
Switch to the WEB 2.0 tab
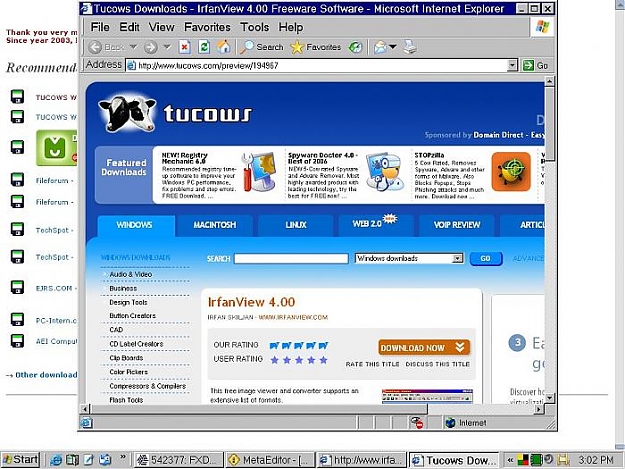tap(376, 225)
